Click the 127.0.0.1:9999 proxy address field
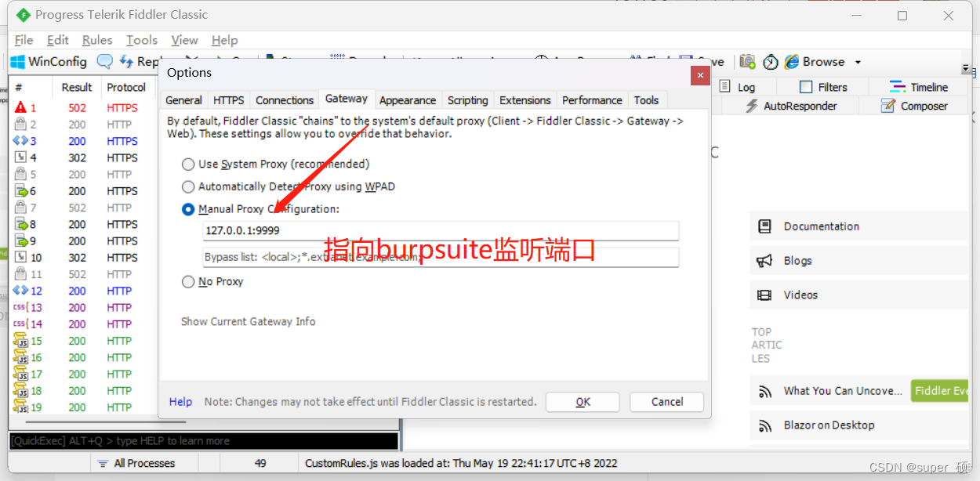Screen dimensions: 980x481 (441, 231)
